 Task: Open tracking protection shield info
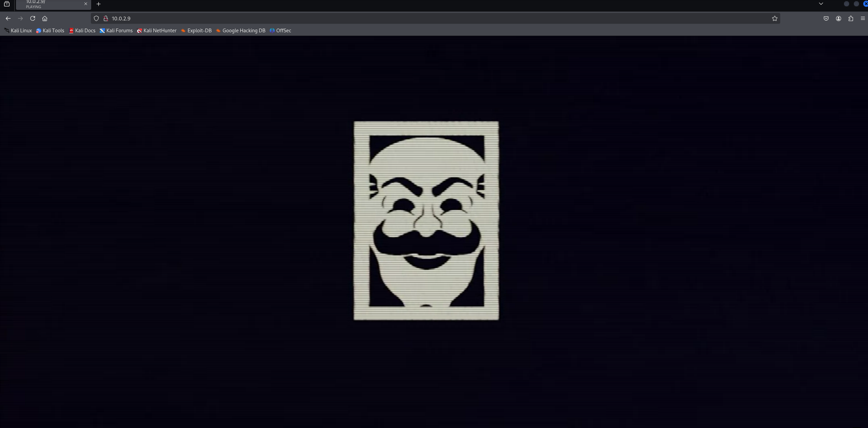pos(96,18)
